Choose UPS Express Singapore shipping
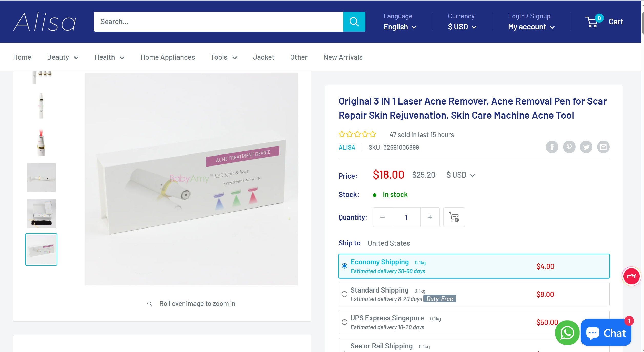Screen dimensions: 644x352 coord(344,322)
